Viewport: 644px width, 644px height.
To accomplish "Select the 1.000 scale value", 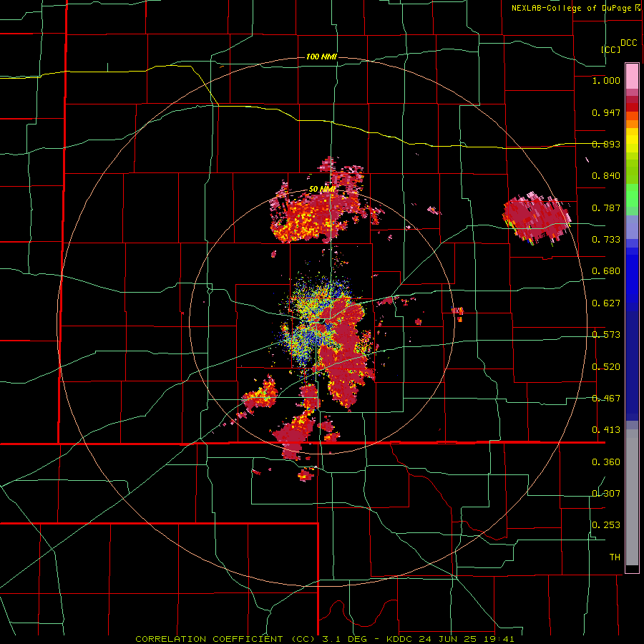I will point(606,80).
